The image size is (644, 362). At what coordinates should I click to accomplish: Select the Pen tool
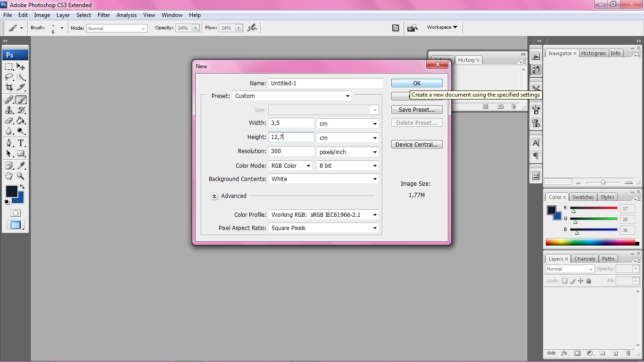(9, 143)
